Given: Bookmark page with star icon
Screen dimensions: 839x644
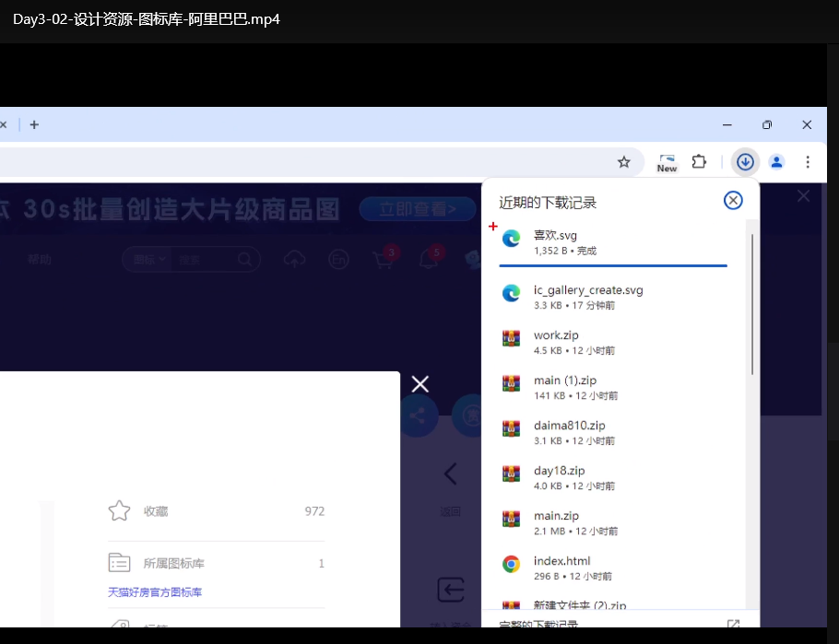Looking at the screenshot, I should (624, 162).
